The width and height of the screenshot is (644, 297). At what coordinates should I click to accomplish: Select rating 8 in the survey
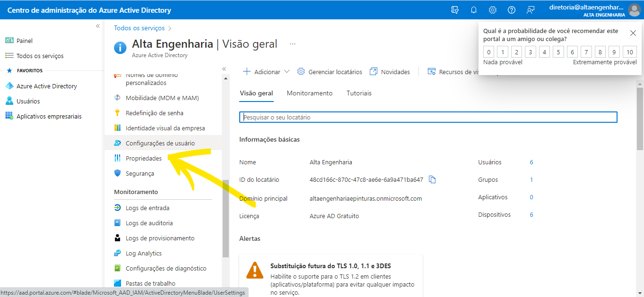point(600,52)
